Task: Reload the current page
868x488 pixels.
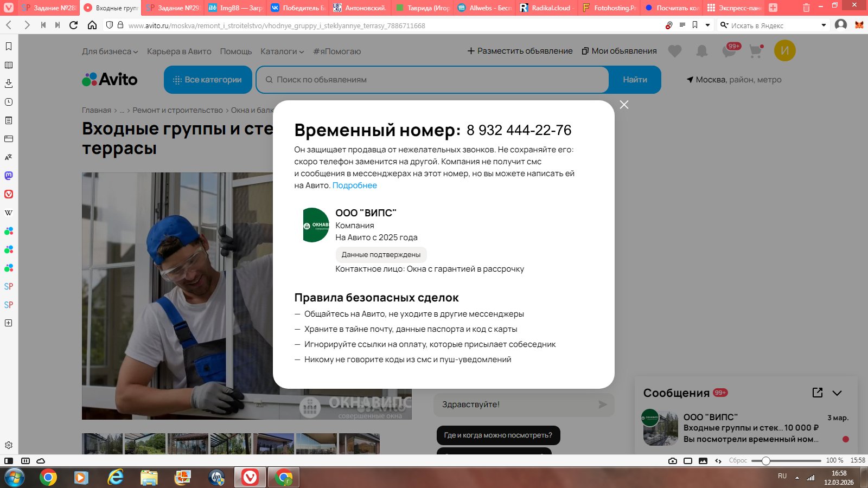Action: (74, 25)
